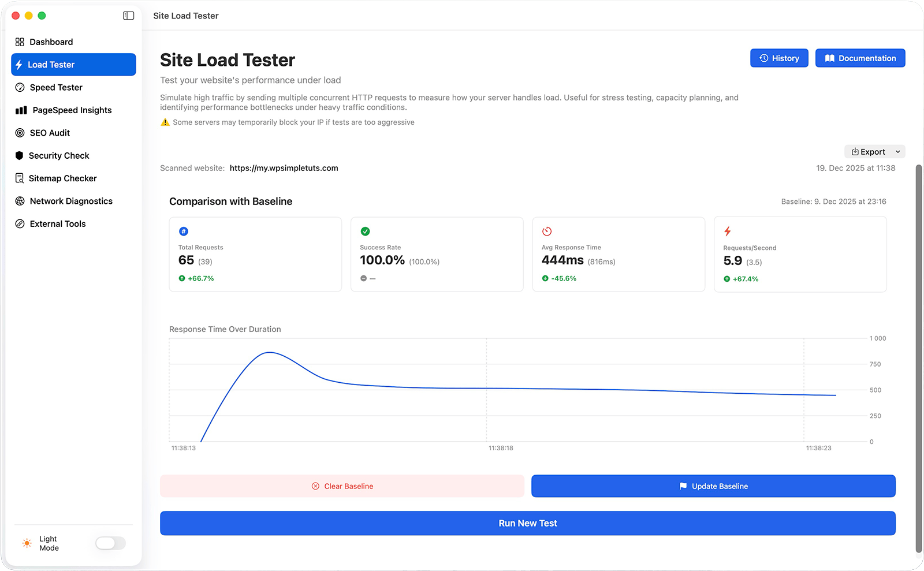
Task: Open the History panel
Action: [778, 58]
